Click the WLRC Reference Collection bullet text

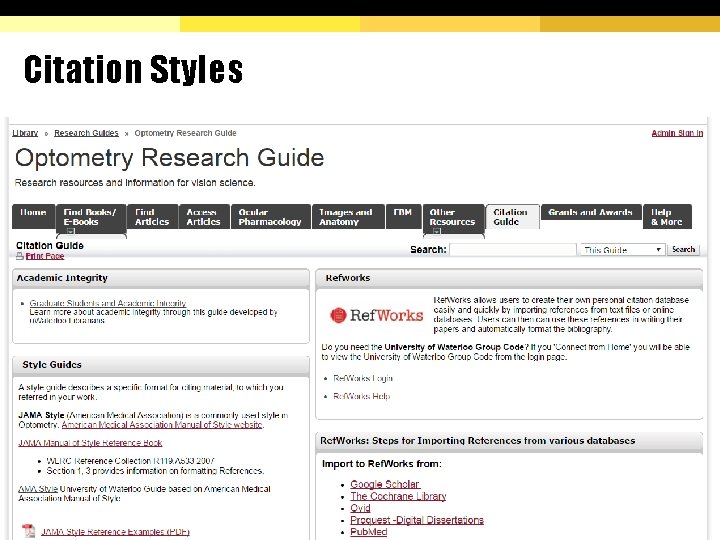130,461
